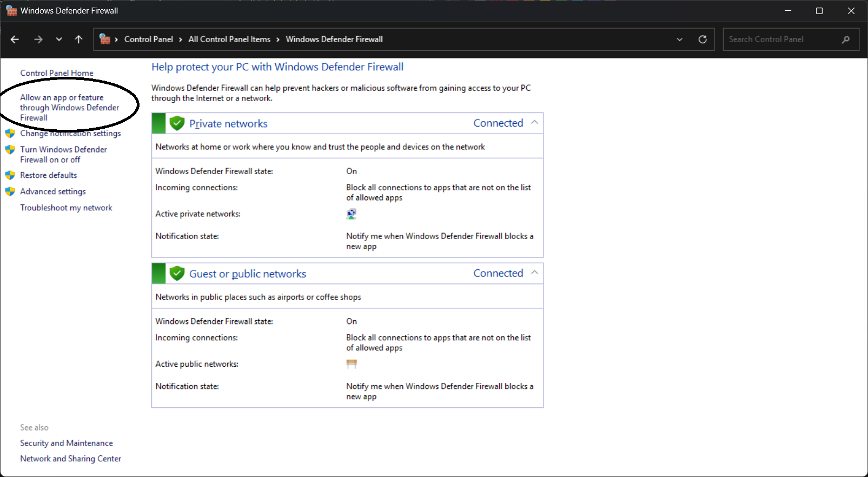Click the active private network icon
The image size is (868, 477).
coord(352,214)
